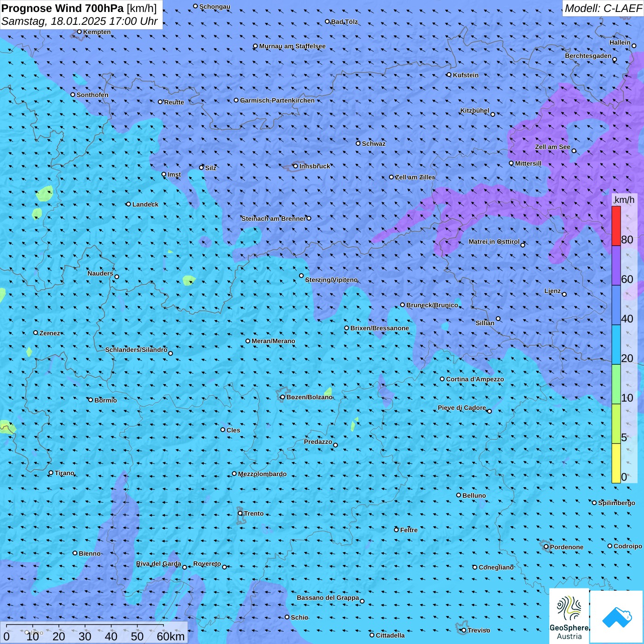Click the Reutte location dot
This screenshot has height=644, width=644.
[160, 102]
